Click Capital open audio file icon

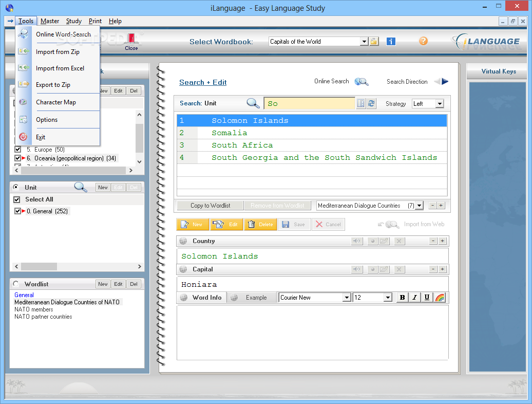click(384, 269)
